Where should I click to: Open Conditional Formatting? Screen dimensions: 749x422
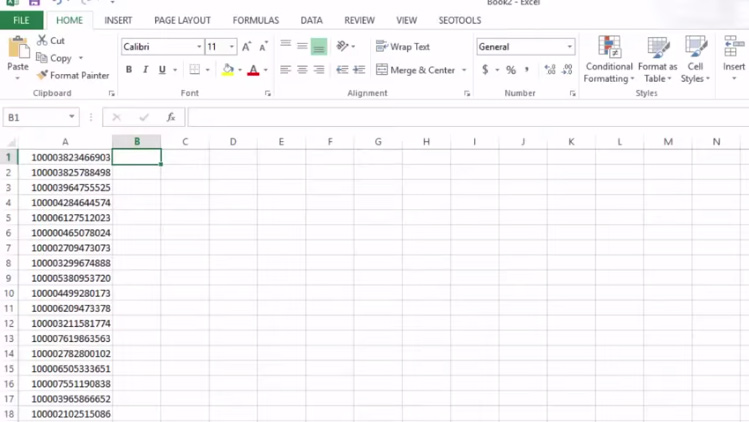pos(609,59)
